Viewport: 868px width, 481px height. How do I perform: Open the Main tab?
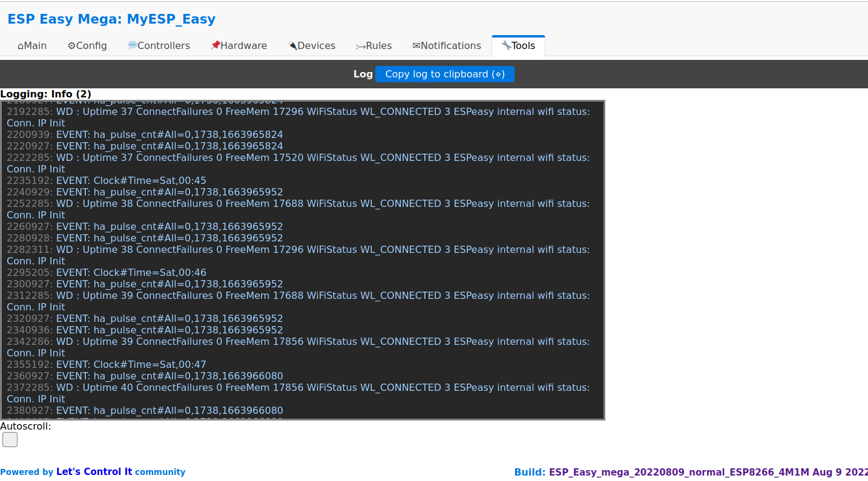(32, 46)
